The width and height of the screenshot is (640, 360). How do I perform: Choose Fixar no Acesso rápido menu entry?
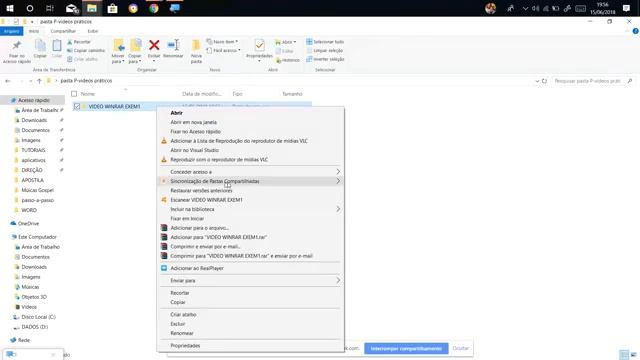pos(250,131)
